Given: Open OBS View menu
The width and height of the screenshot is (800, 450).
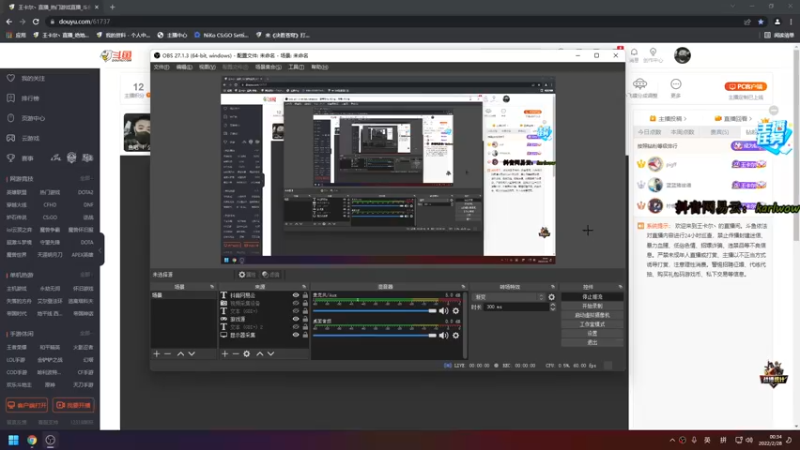Looking at the screenshot, I should click(x=207, y=67).
